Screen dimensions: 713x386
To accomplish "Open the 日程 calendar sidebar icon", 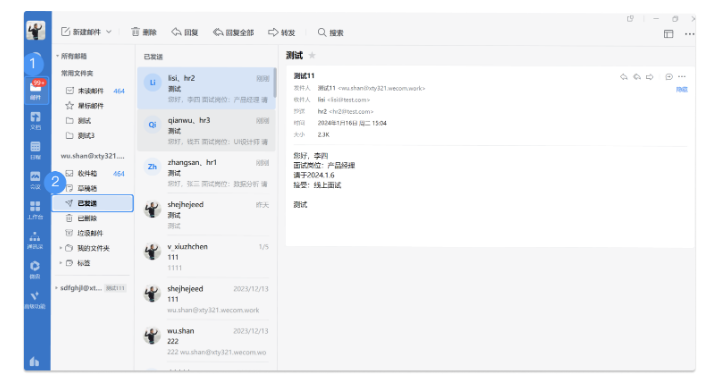I will pos(35,150).
